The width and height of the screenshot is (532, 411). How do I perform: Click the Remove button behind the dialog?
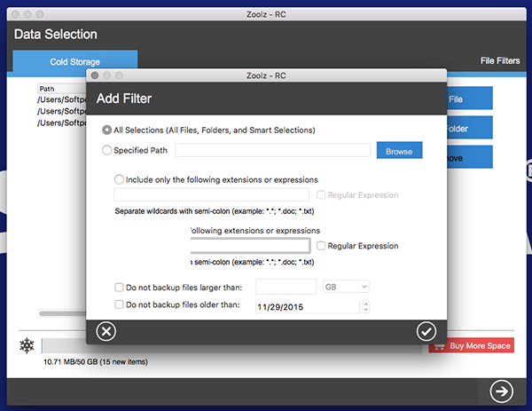[x=470, y=157]
